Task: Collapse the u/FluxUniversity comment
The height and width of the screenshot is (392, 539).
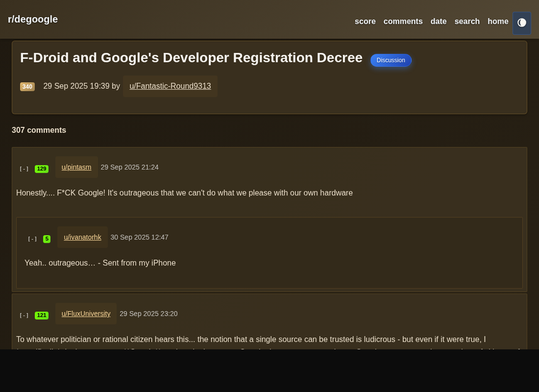Action: click(24, 315)
